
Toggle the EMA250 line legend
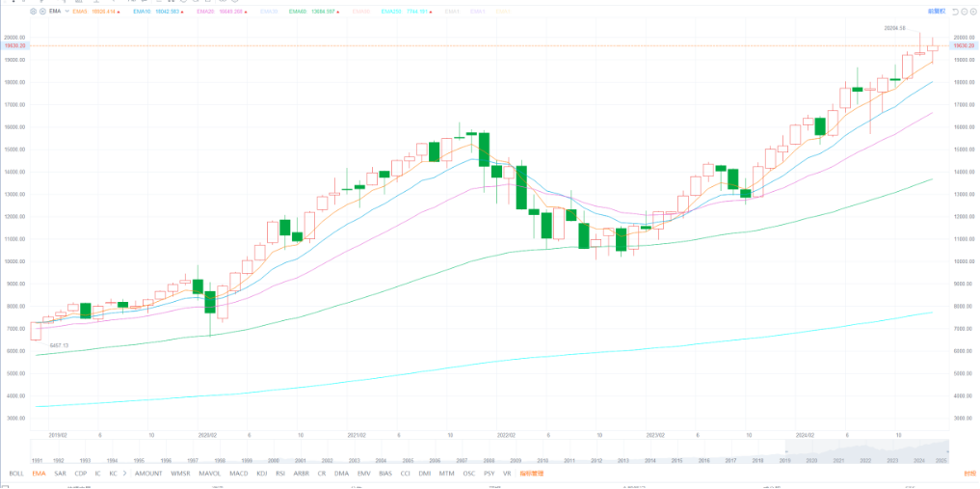390,12
